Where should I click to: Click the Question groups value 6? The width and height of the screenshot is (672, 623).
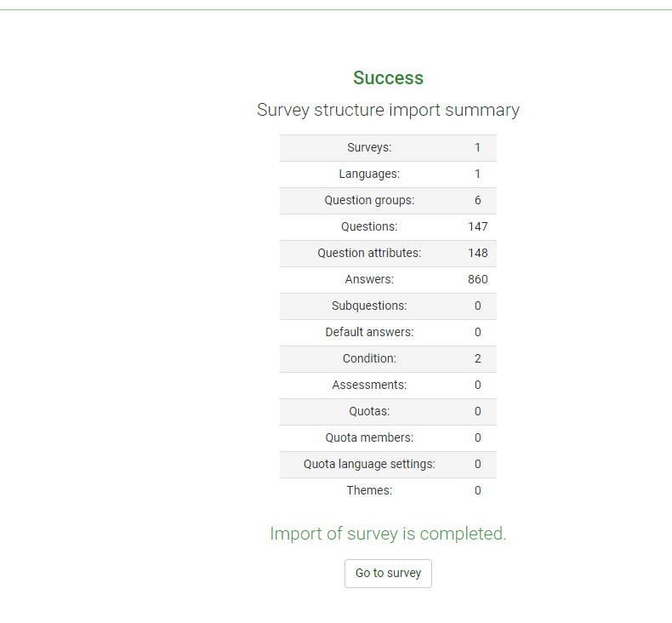pos(477,200)
